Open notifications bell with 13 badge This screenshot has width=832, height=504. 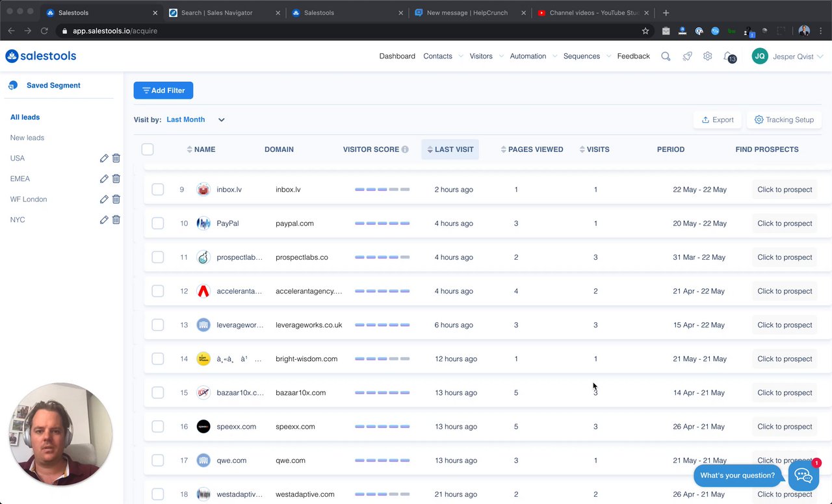tap(729, 57)
